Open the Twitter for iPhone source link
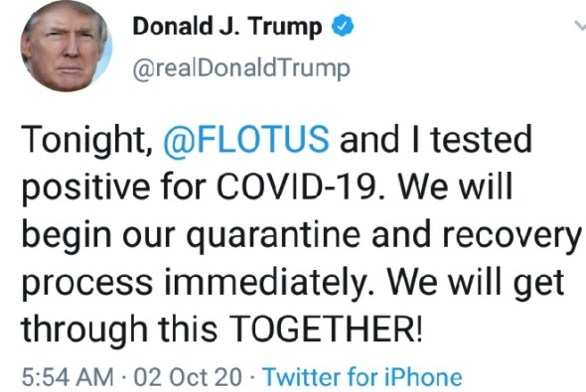Image resolution: width=586 pixels, height=392 pixels. tap(363, 377)
